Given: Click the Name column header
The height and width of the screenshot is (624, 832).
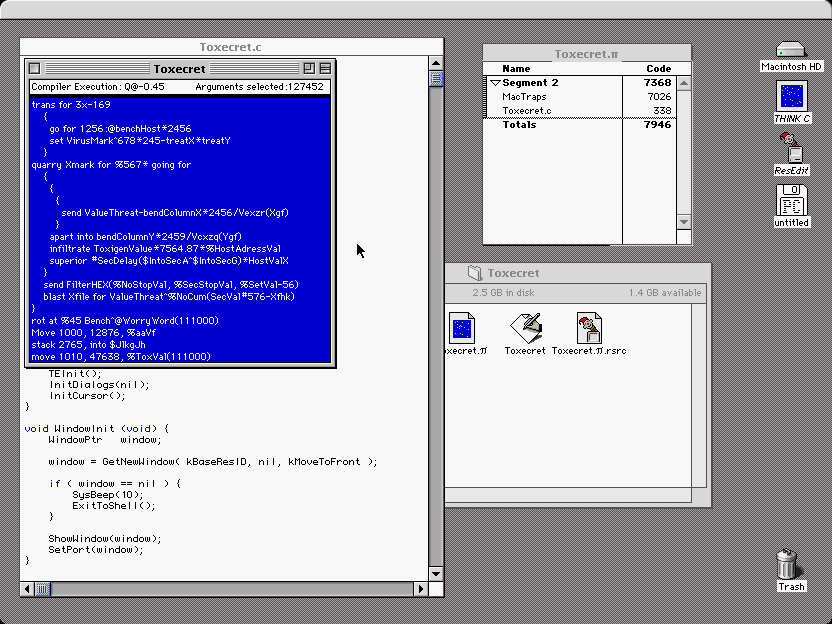Looking at the screenshot, I should tap(516, 68).
